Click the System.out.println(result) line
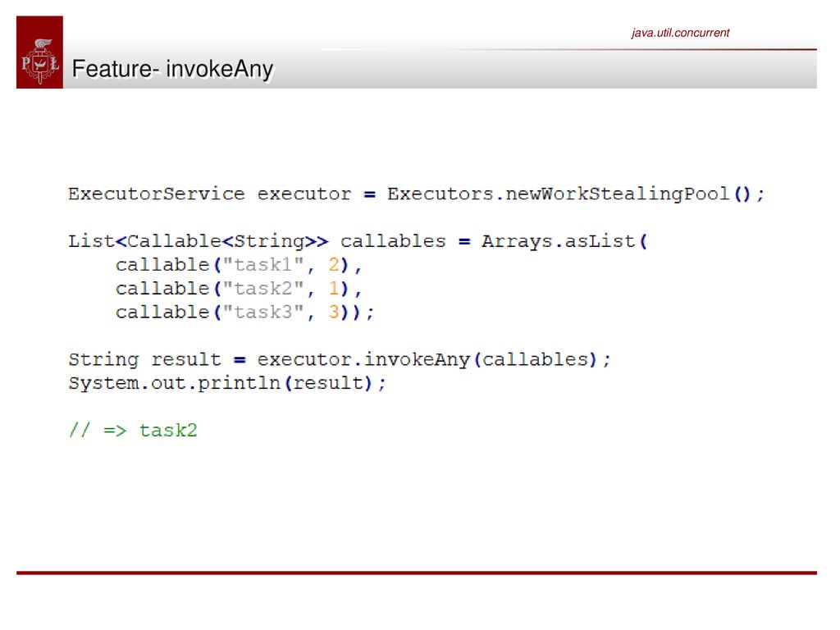This screenshot has height=630, width=840. point(227,383)
